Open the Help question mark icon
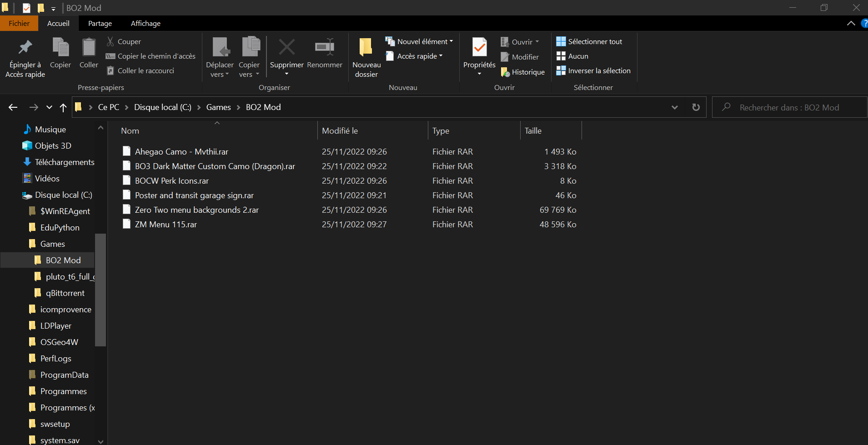The image size is (868, 445). [x=864, y=23]
